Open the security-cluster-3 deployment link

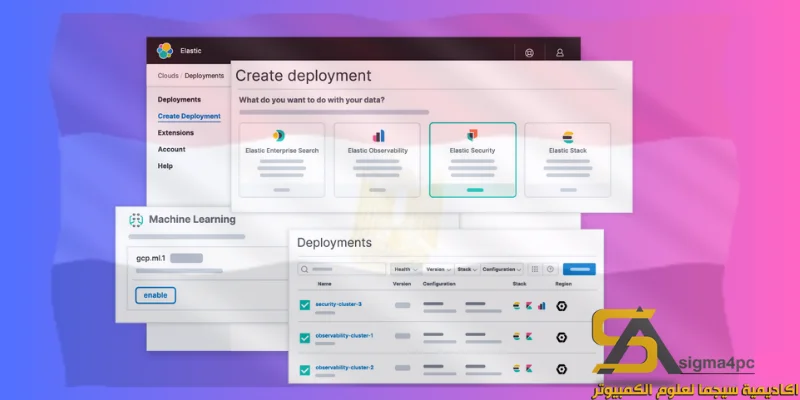point(338,304)
